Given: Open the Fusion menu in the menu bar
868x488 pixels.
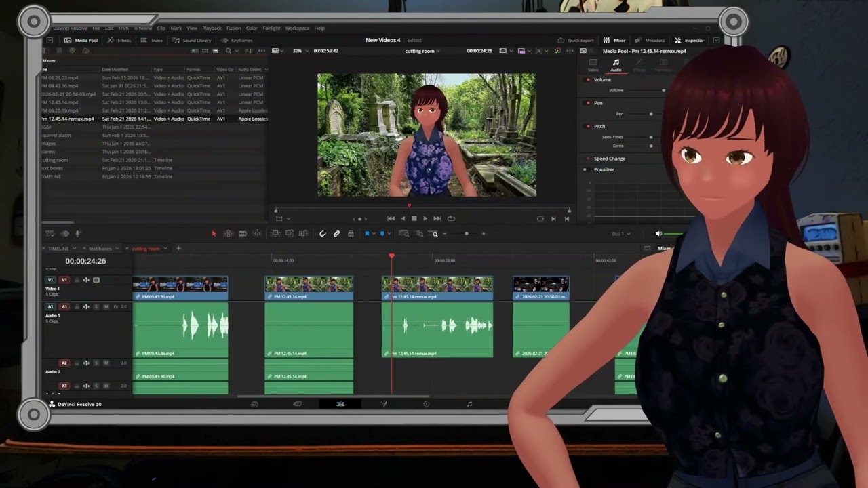Looking at the screenshot, I should (x=233, y=28).
